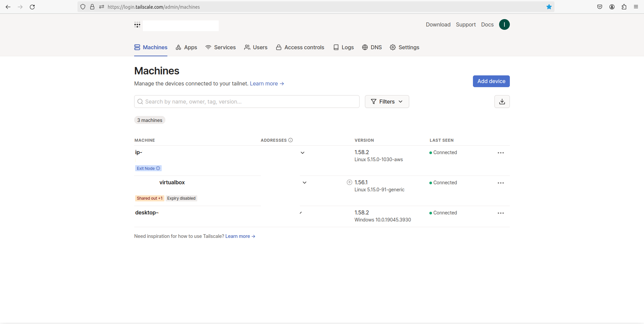Click the Connected status of ip- machine
Image resolution: width=644 pixels, height=324 pixels.
(443, 152)
